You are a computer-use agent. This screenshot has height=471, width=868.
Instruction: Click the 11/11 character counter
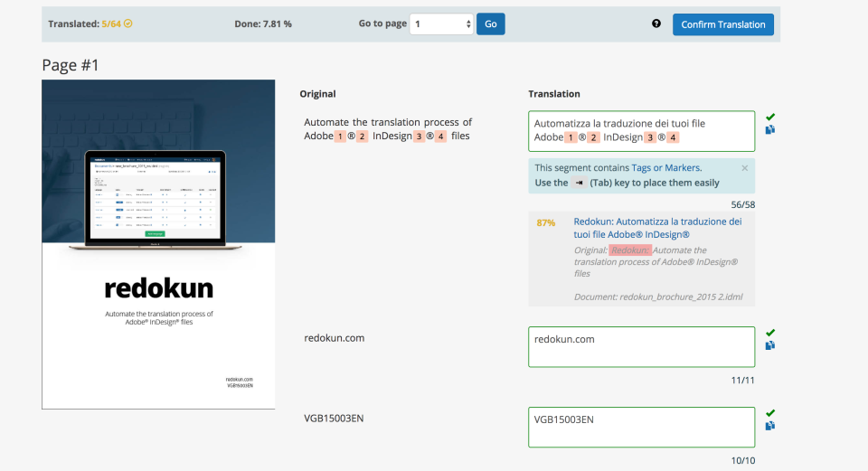click(x=743, y=380)
